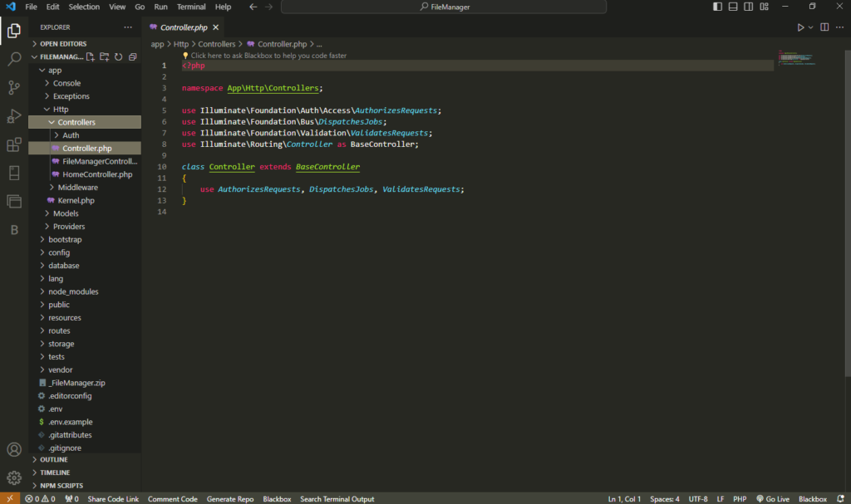Open the Run and Debug panel
The height and width of the screenshot is (504, 851).
pos(13,116)
